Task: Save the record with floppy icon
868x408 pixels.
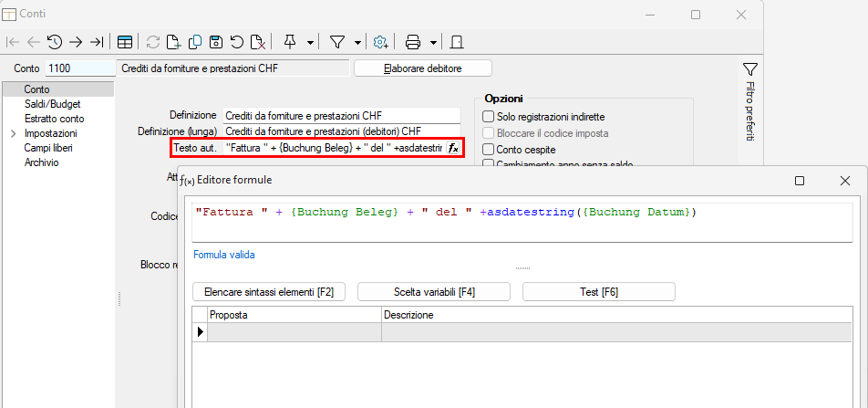Action: [x=216, y=42]
